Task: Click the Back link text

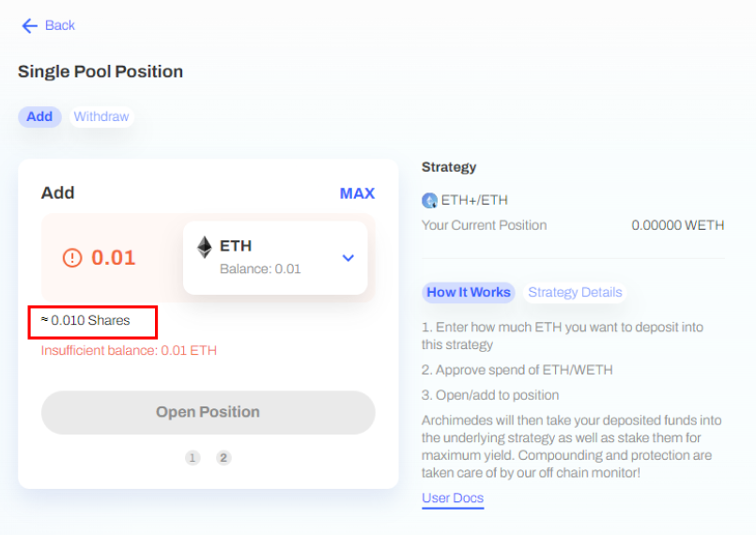Action: 60,25
